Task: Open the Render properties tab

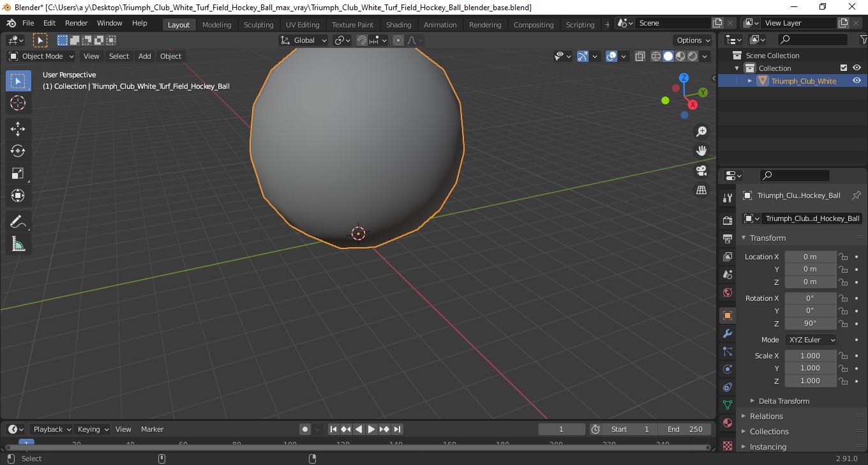Action: tap(727, 221)
